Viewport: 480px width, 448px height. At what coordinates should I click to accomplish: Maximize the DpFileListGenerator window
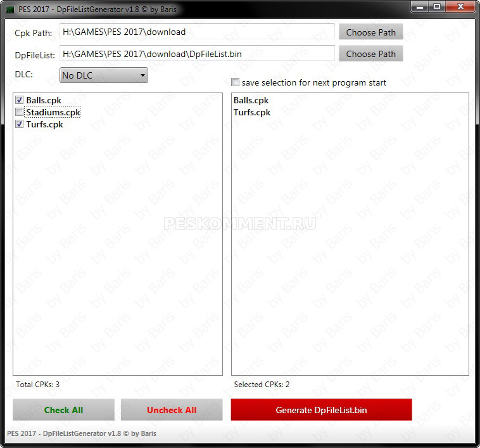click(x=437, y=7)
